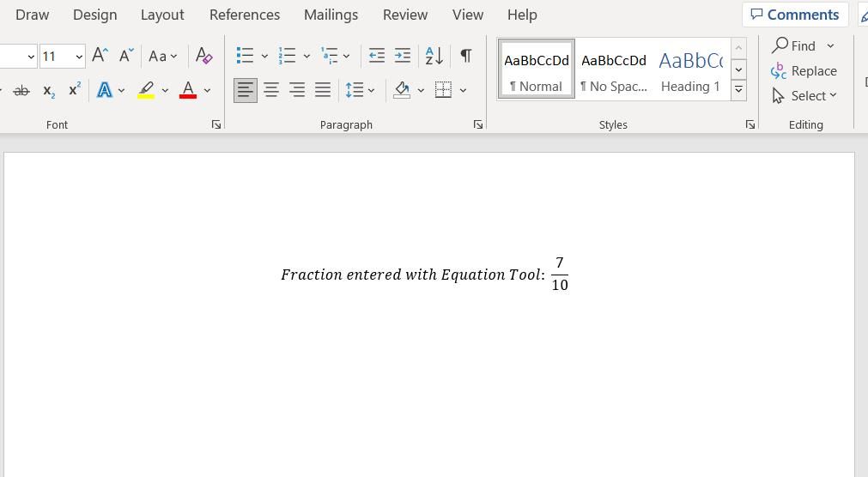Open Line and Paragraph Spacing
Viewport: 868px width, 477px height.
pos(355,89)
